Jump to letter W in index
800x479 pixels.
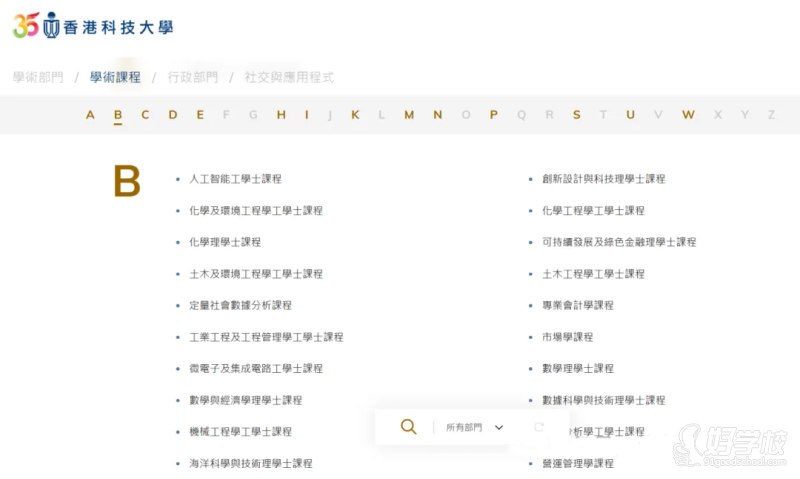click(x=688, y=115)
